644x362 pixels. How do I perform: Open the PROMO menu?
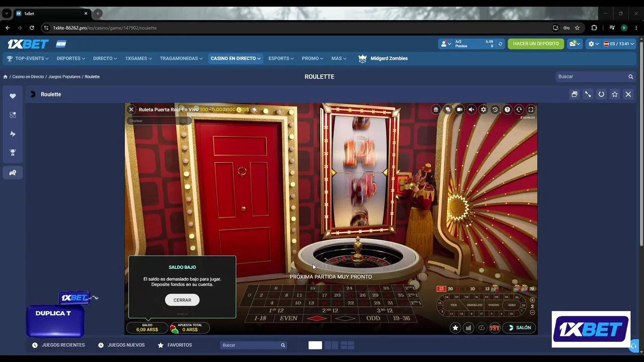tap(312, 58)
